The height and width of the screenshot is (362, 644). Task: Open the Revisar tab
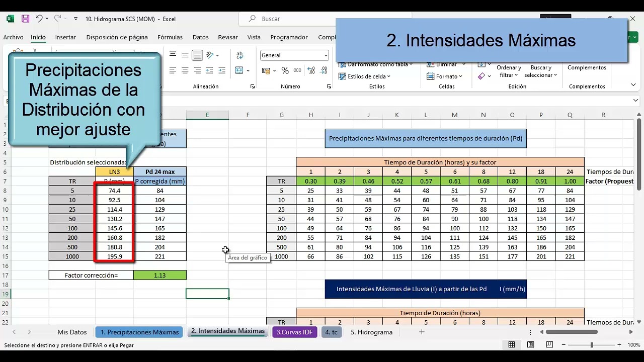coord(228,37)
